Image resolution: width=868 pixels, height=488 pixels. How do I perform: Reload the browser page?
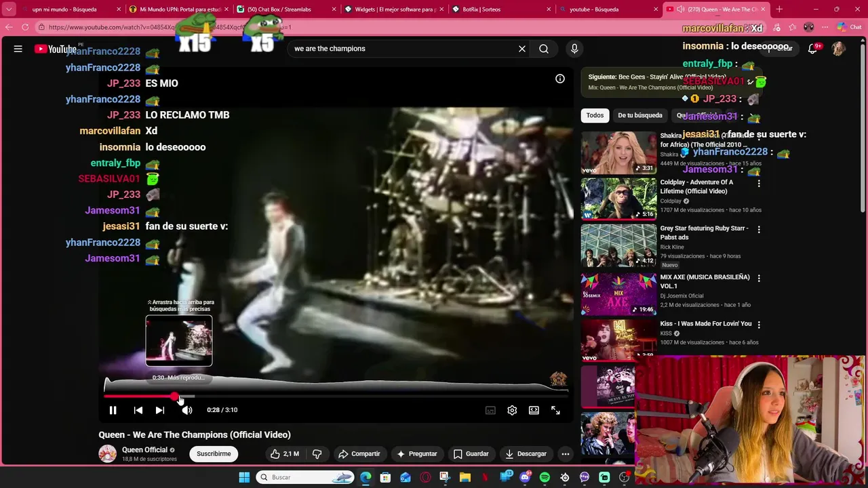25,27
